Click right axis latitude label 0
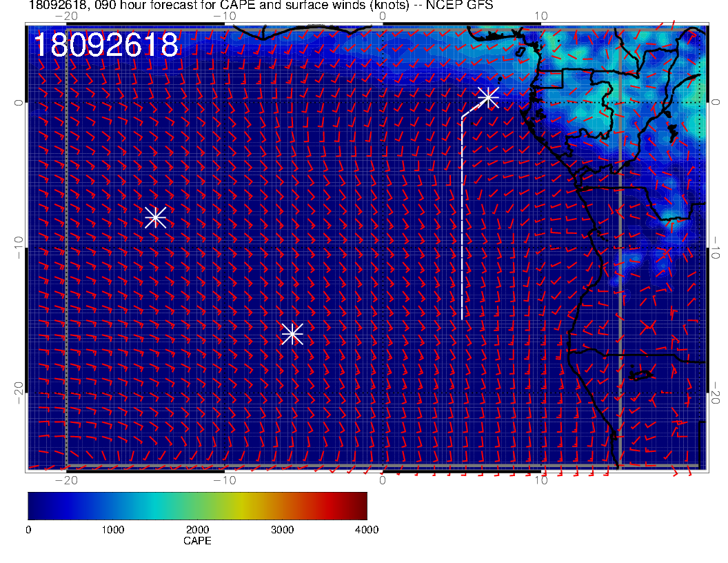Image resolution: width=728 pixels, height=563 pixels. [x=716, y=103]
